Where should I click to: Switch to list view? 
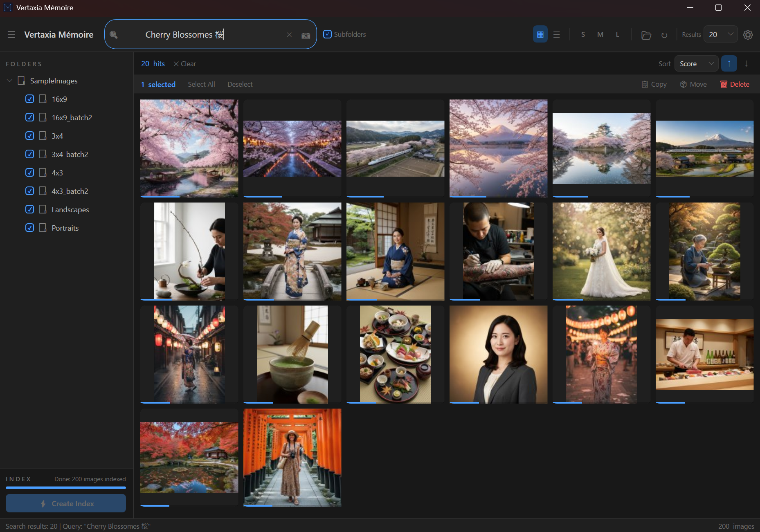[x=556, y=35]
